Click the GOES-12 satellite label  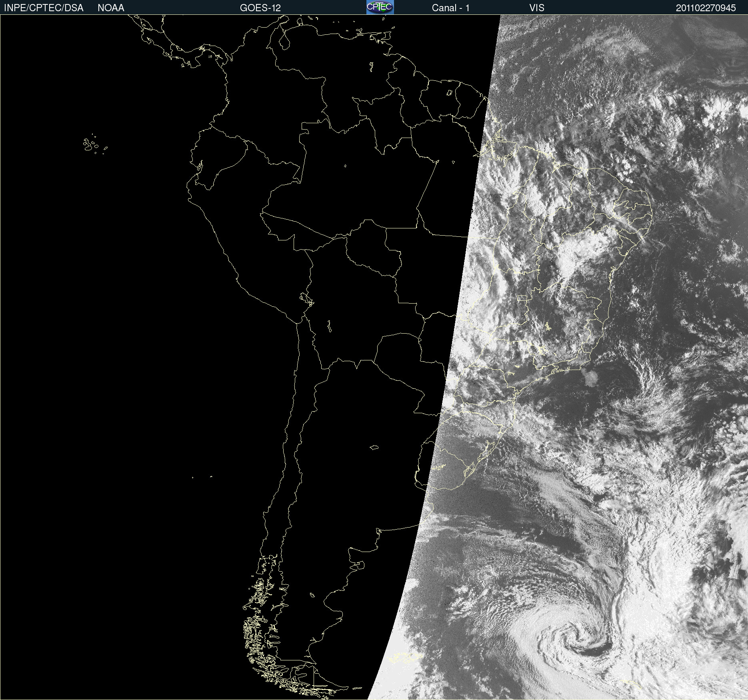260,8
